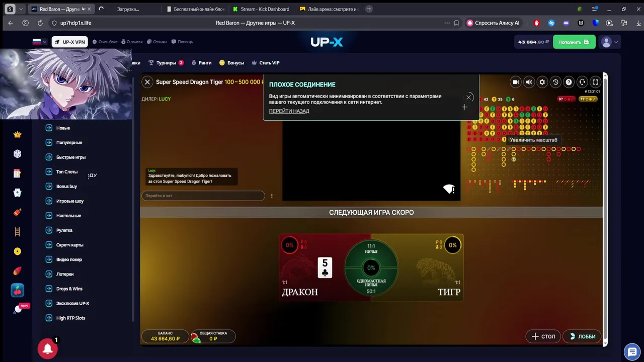Select the Новые category
Viewport: 644px width, 362px height.
63,128
